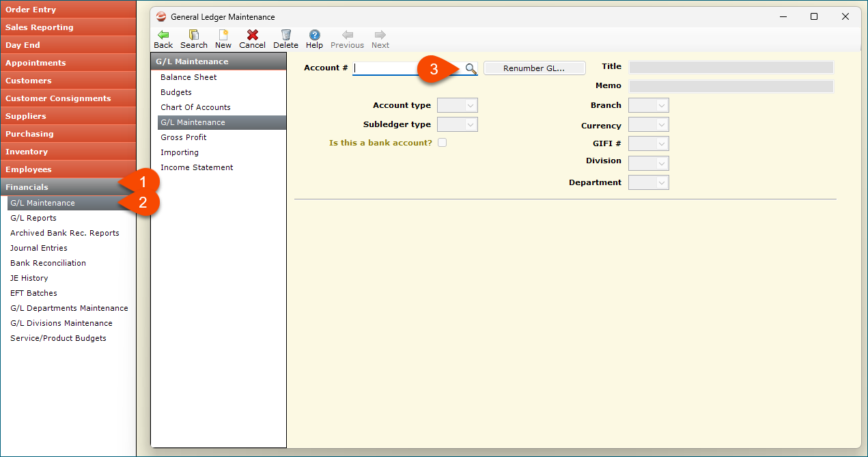This screenshot has width=868, height=457.
Task: Open the Customer Consignments sidebar section
Action: pyautogui.click(x=68, y=98)
